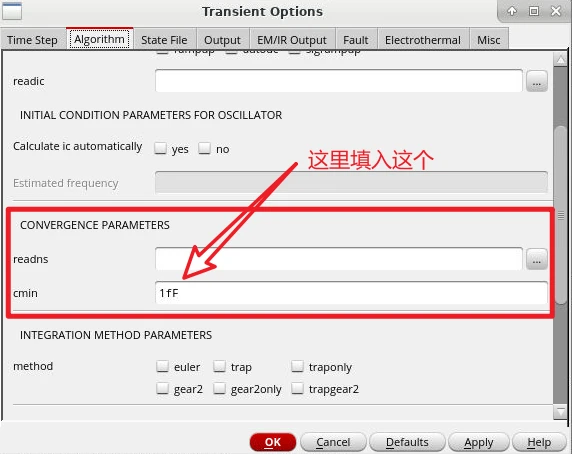Image resolution: width=572 pixels, height=454 pixels.
Task: Switch to the Misc tab
Action: 488,40
